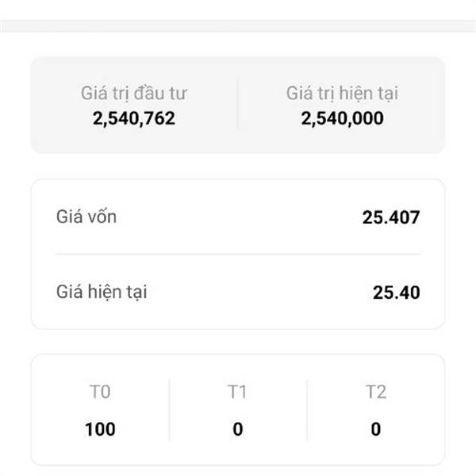Viewport: 476px width, 476px height.
Task: Tap the "Giá vốn" row label
Action: [86, 216]
